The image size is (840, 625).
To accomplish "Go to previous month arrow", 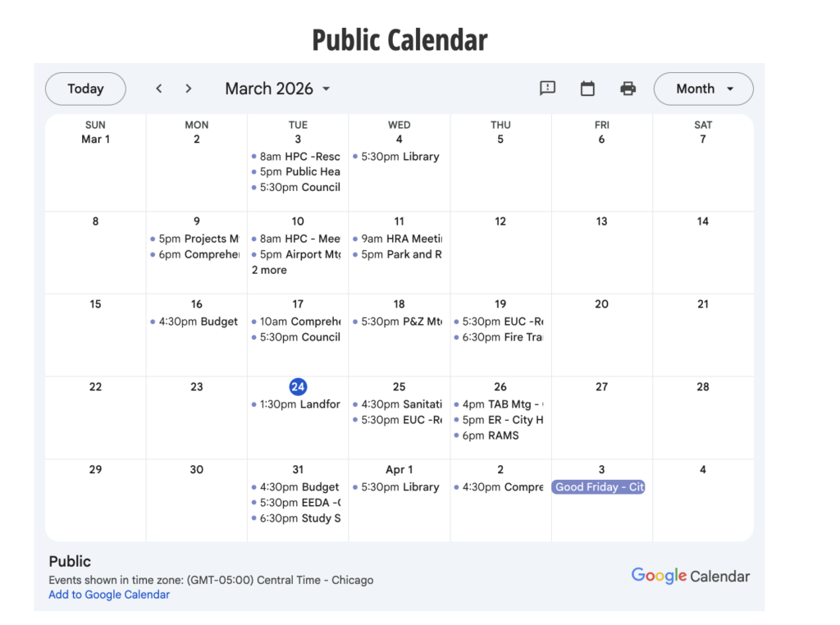I will pyautogui.click(x=159, y=89).
